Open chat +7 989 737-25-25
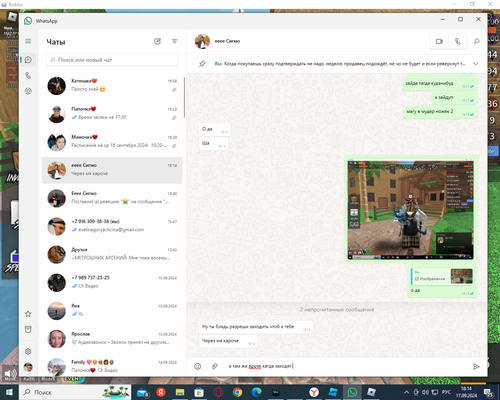 point(112,282)
